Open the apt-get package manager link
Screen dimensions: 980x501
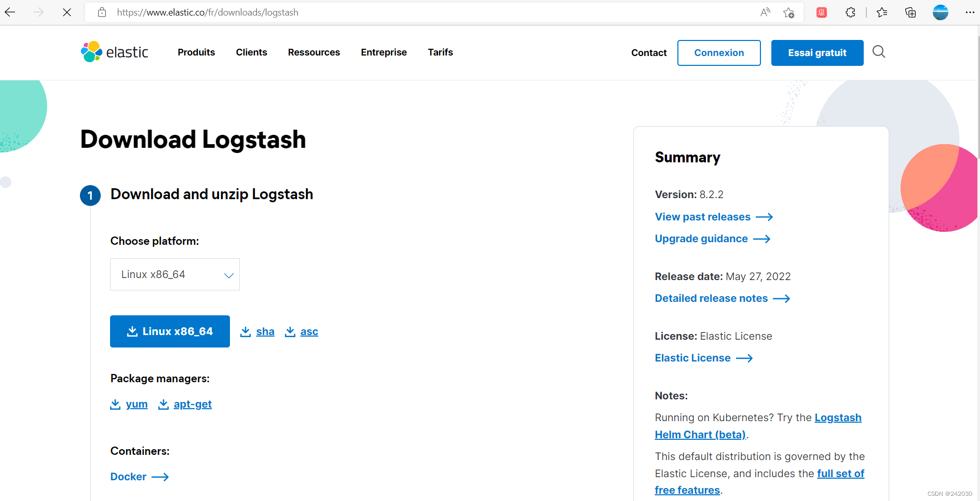[x=193, y=404]
